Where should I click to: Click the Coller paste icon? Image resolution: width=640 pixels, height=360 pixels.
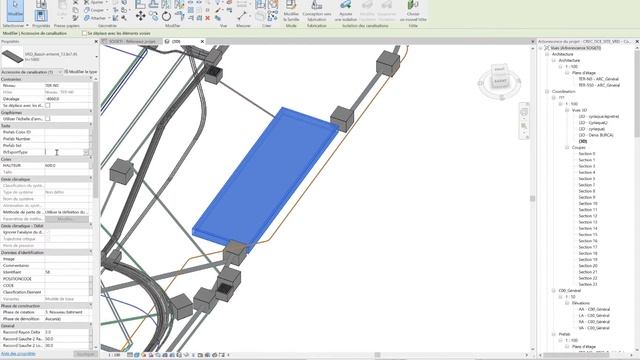click(x=62, y=10)
